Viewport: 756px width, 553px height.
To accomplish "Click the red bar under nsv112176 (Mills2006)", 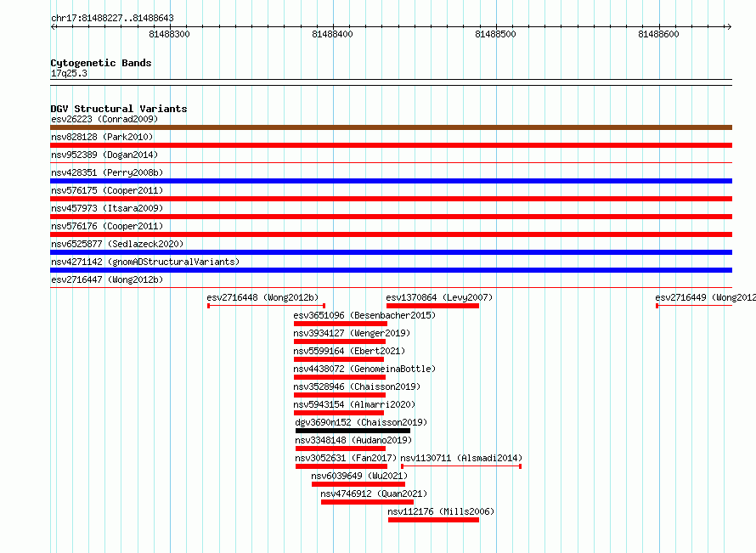I will click(x=433, y=520).
